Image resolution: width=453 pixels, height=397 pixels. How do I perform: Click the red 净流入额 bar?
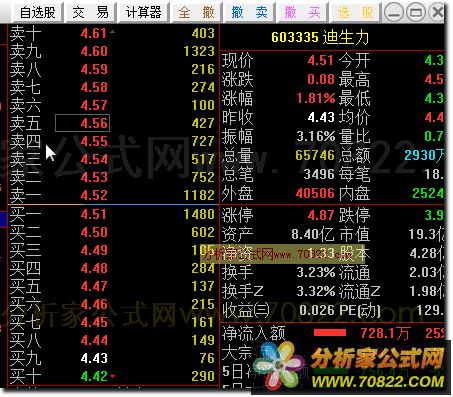coord(330,333)
